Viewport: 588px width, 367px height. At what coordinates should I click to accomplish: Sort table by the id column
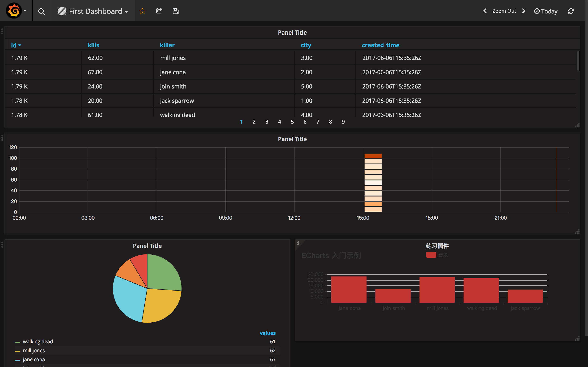[14, 45]
